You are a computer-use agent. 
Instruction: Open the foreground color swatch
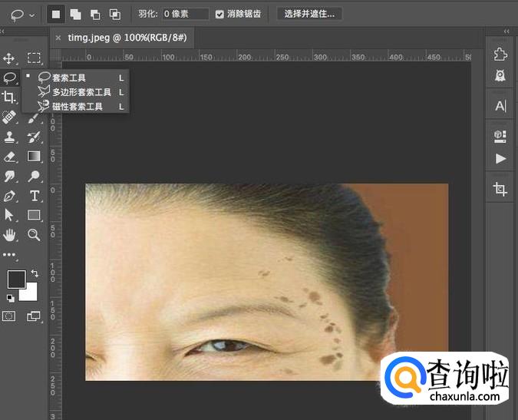click(15, 278)
